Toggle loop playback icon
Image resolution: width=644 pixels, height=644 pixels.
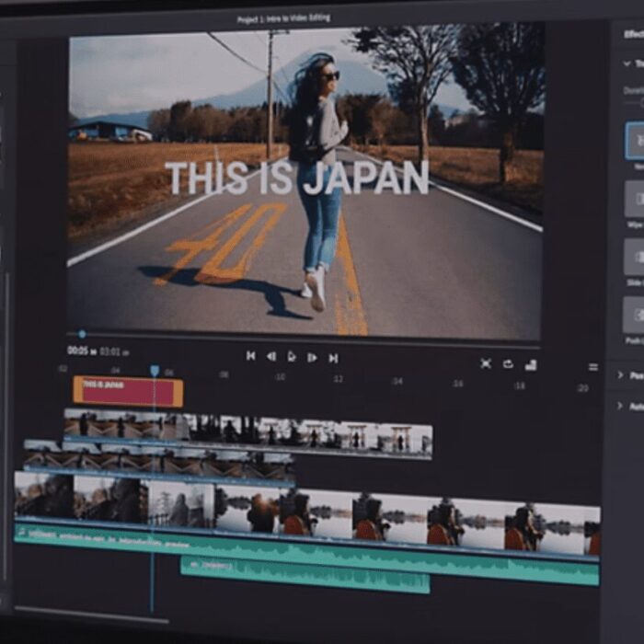point(508,364)
